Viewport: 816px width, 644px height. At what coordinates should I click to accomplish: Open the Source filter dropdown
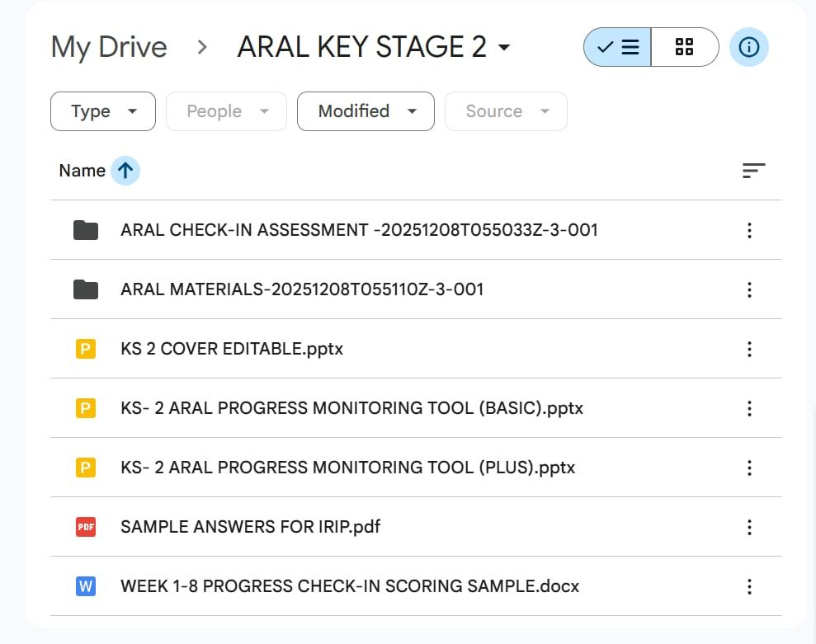pos(506,111)
